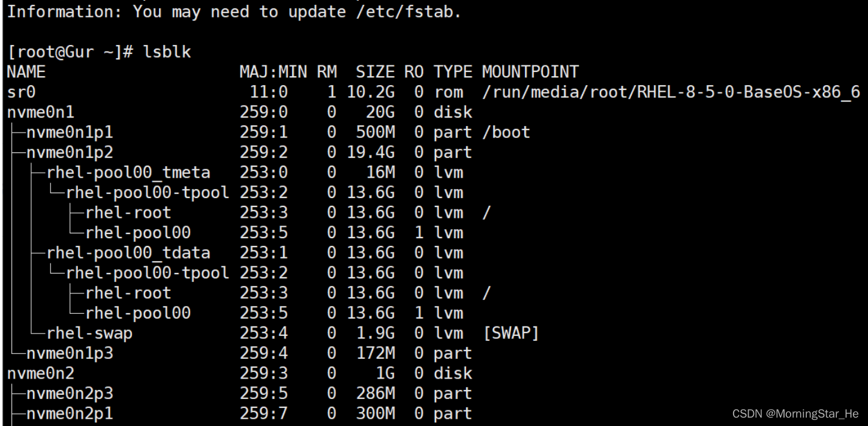This screenshot has width=868, height=426.
Task: Click the "259:2" device number
Action: [263, 153]
